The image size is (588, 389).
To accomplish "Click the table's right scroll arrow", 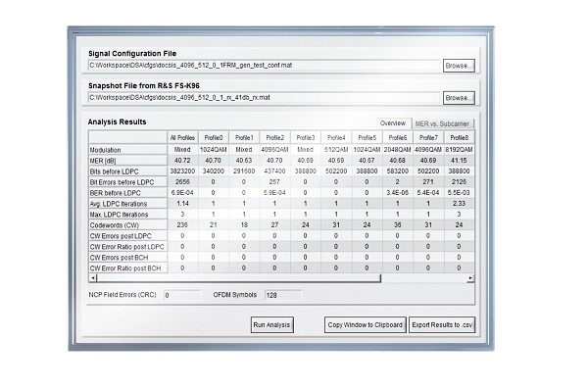I will click(x=470, y=278).
